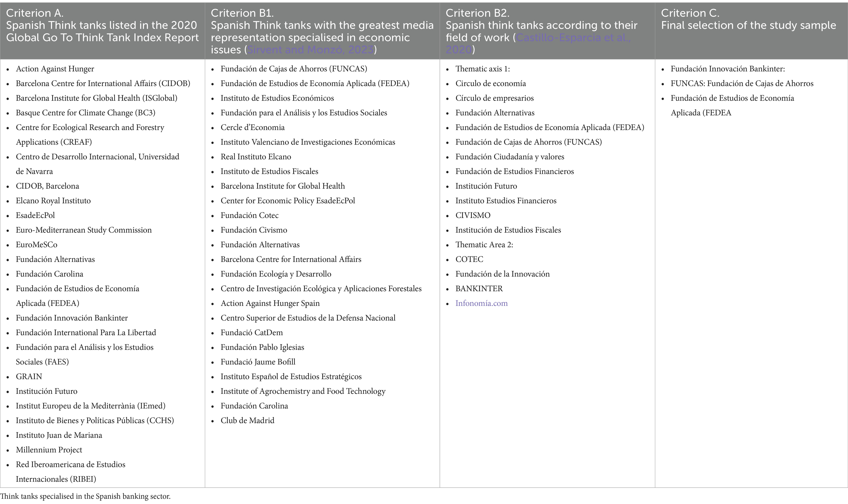Image resolution: width=848 pixels, height=504 pixels.
Task: Select the 'Action Against Hunger' entry in Criterion A
Action: pyautogui.click(x=55, y=69)
